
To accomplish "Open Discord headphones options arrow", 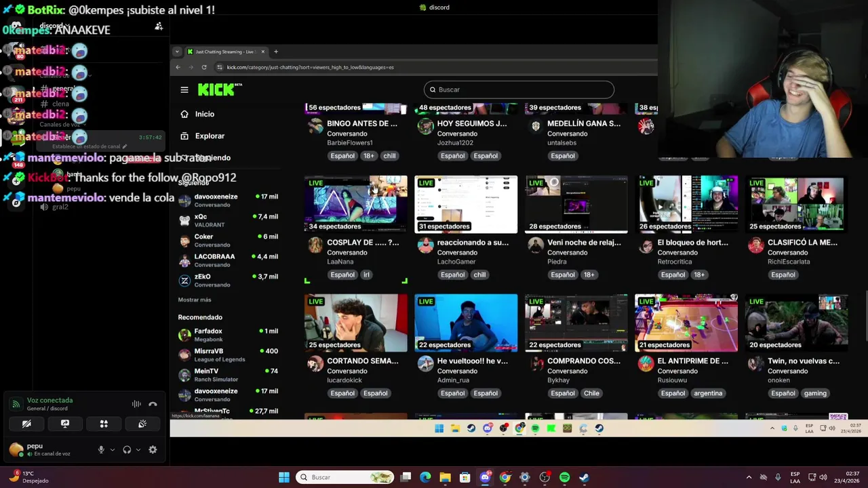I will click(x=138, y=449).
